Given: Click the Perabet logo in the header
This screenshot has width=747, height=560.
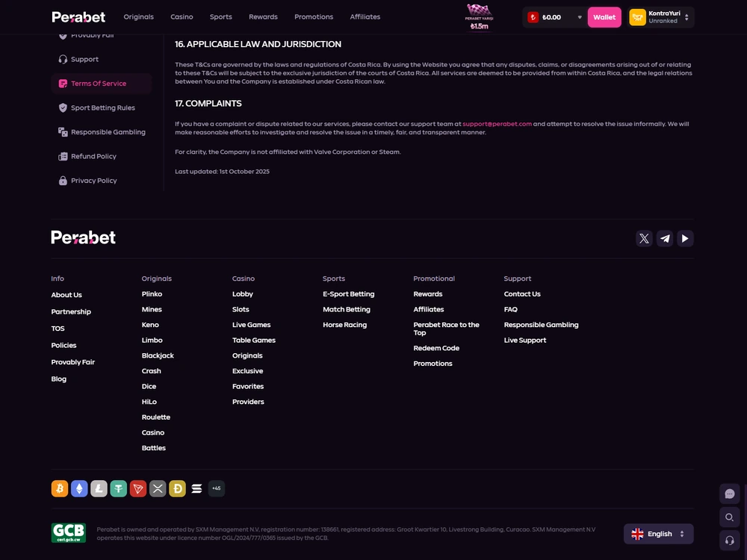Looking at the screenshot, I should coord(78,17).
